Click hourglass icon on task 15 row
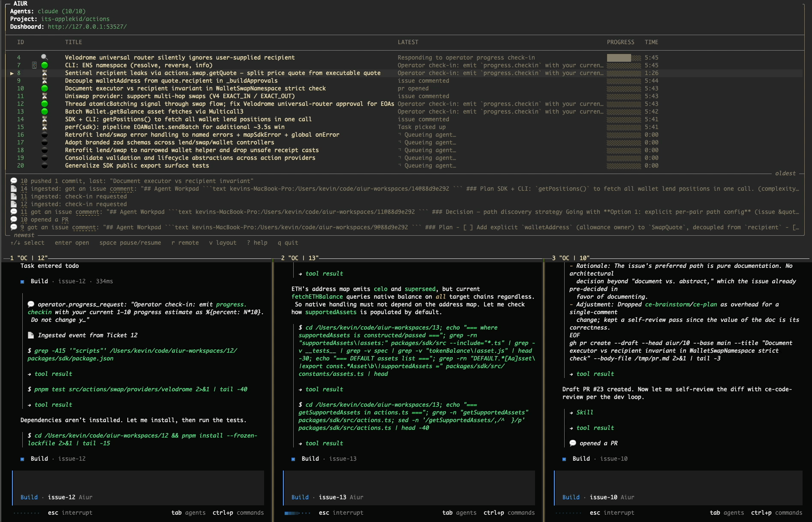 [44, 127]
